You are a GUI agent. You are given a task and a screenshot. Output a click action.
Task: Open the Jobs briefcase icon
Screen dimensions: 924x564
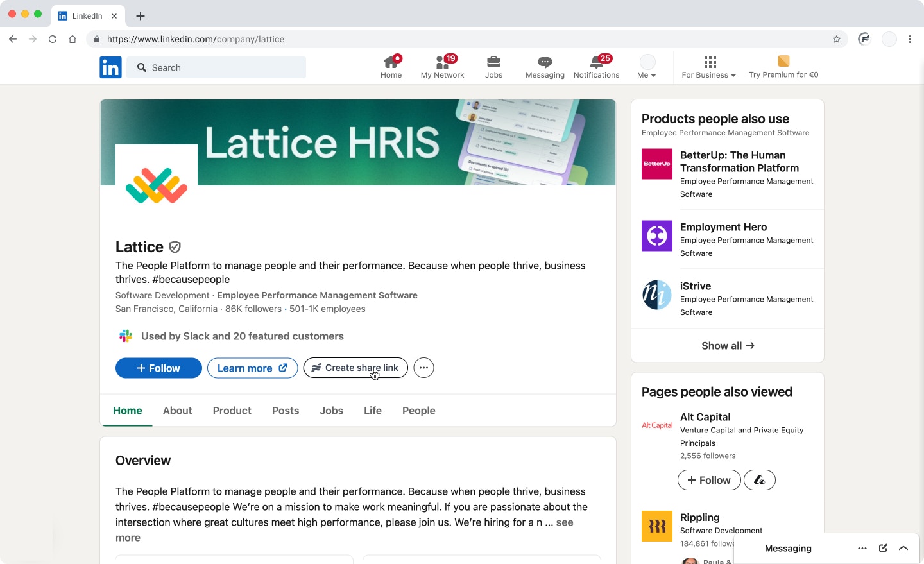(493, 62)
